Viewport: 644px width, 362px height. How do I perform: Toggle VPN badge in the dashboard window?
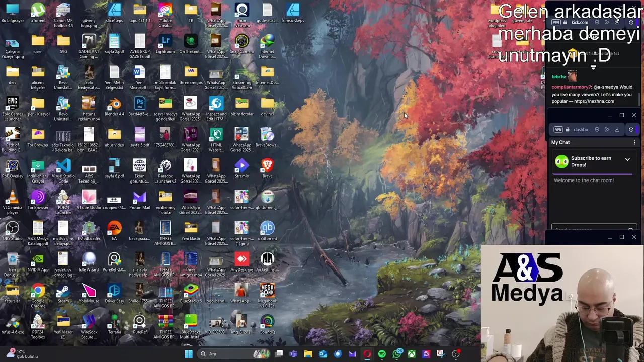(x=558, y=129)
